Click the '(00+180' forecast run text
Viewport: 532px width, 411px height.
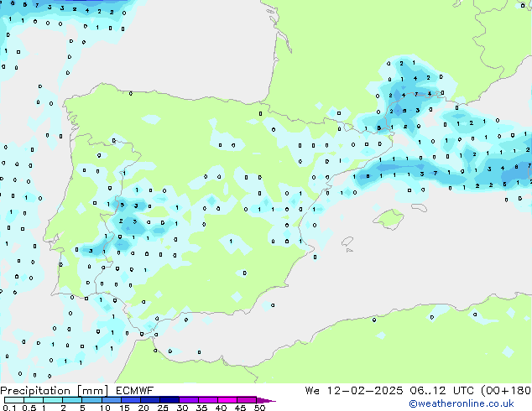pyautogui.click(x=506, y=391)
